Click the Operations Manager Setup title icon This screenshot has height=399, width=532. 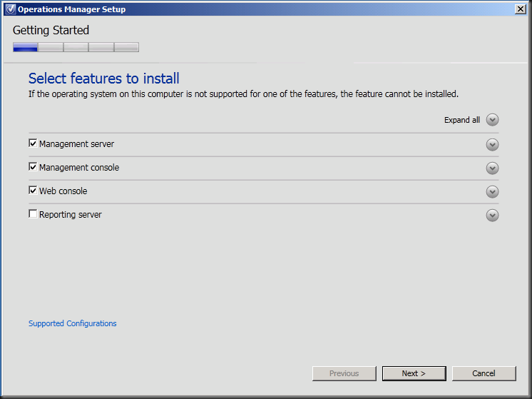(x=10, y=9)
